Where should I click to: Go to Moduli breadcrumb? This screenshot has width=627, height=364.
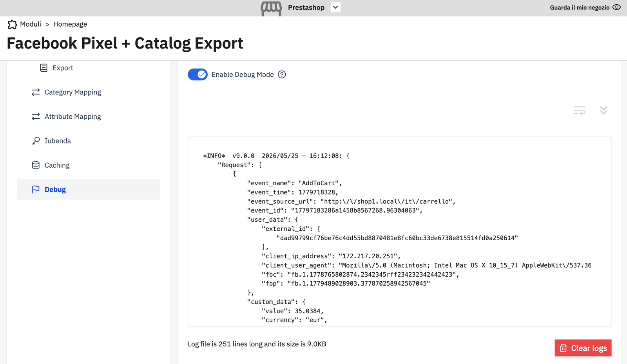pos(31,24)
